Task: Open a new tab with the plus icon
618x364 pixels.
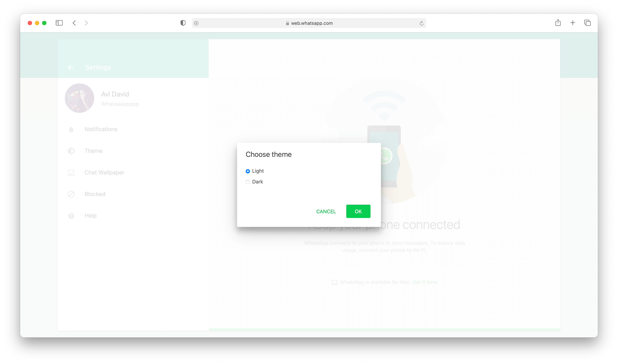Action: [572, 23]
